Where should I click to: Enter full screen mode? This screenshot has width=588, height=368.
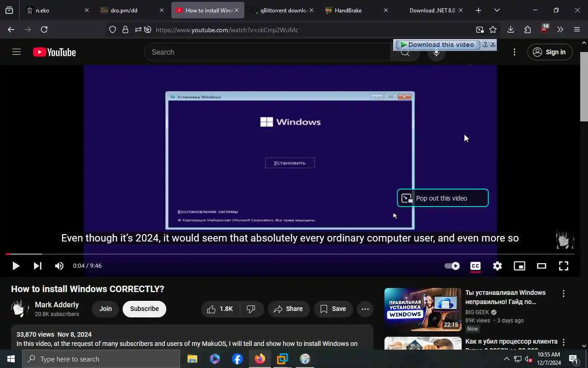point(564,266)
